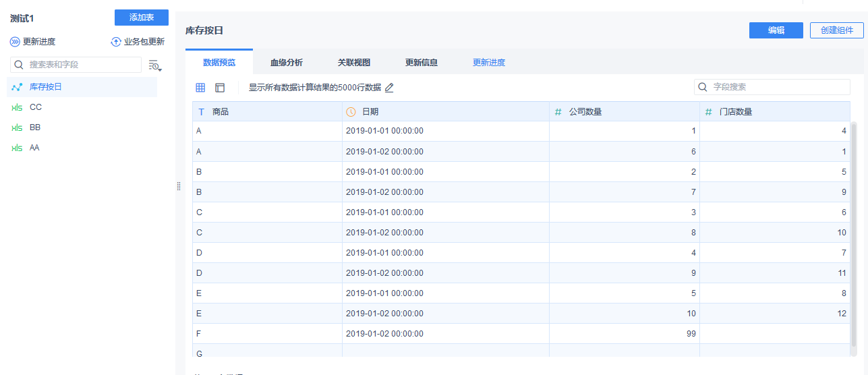The image size is (868, 375).
Task: Switch to the 更新信息 tab
Action: click(422, 63)
